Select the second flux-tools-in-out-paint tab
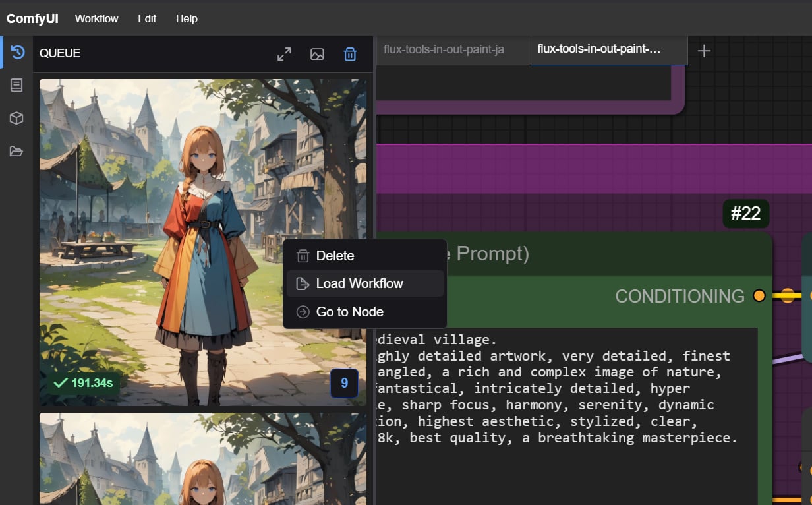 pyautogui.click(x=609, y=49)
